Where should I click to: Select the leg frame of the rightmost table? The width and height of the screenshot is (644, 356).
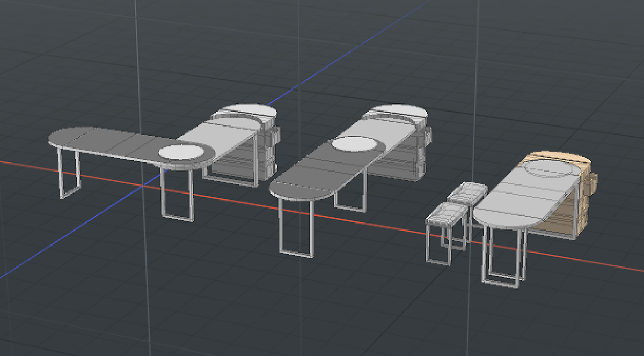(x=504, y=256)
